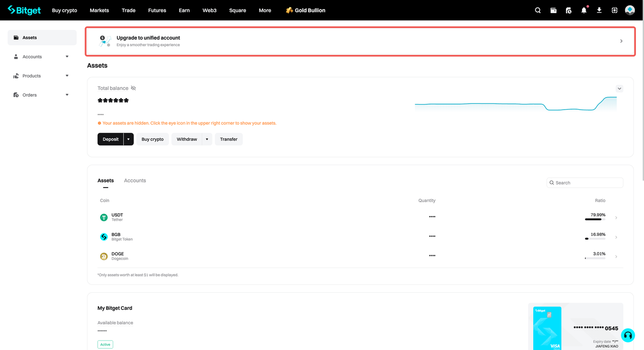Viewport: 644px width, 350px height.
Task: Open the Deposit options dropdown arrow
Action: [x=128, y=139]
